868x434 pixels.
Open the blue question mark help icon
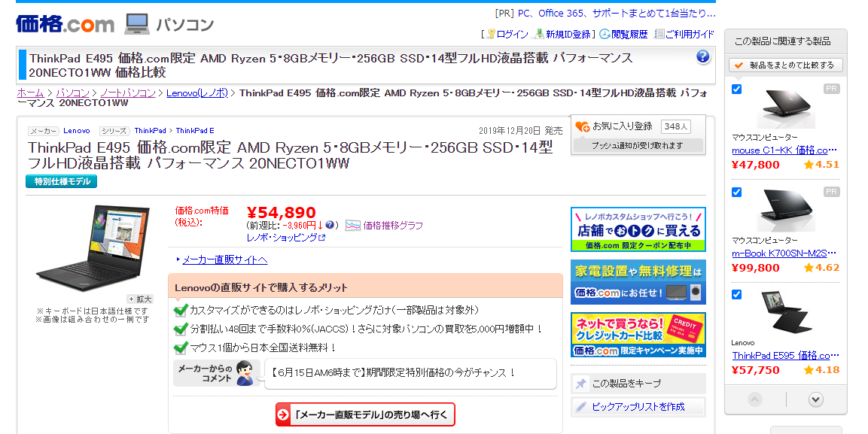pos(703,56)
